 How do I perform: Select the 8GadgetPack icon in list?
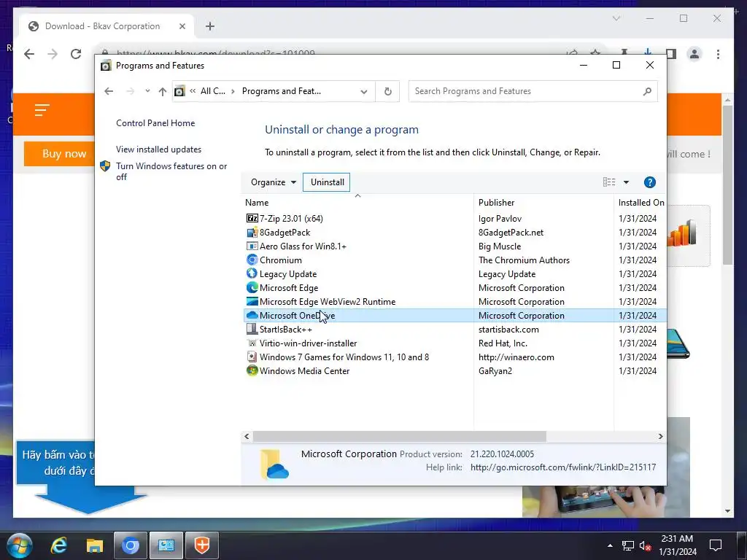252,233
